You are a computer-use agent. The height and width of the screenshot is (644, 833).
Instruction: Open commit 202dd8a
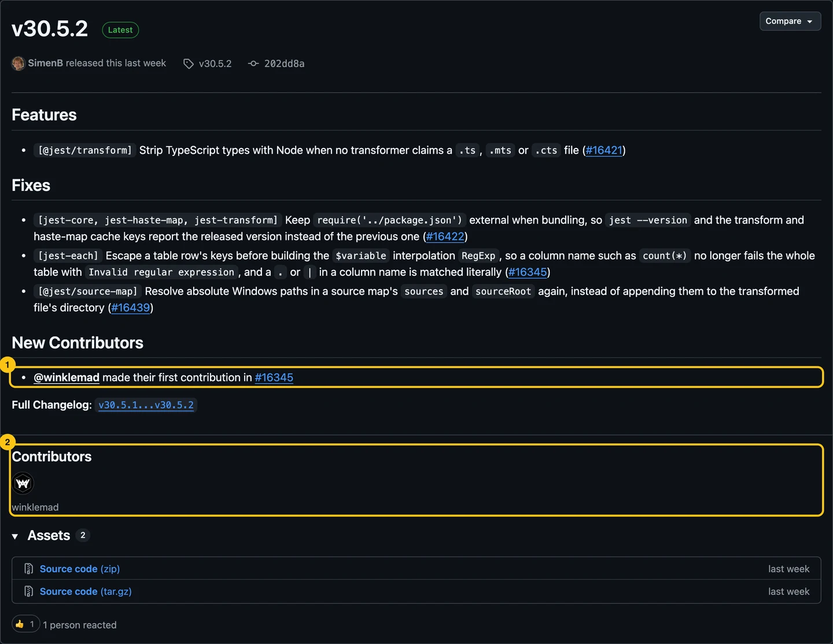point(284,64)
